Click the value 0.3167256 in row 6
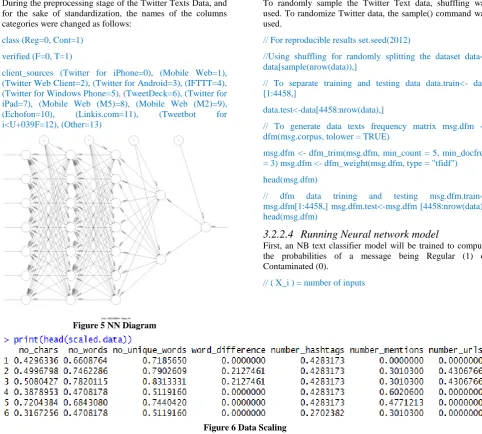 [x=36, y=413]
